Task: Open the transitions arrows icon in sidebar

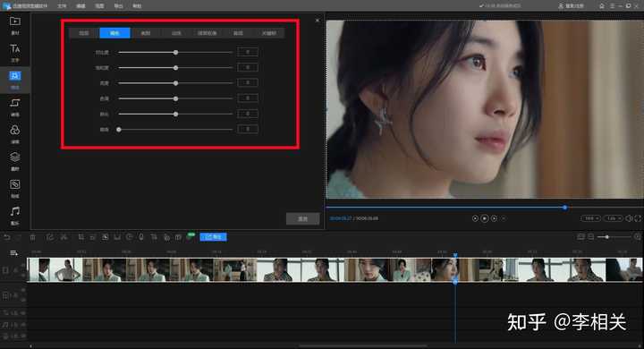Action: [15, 103]
